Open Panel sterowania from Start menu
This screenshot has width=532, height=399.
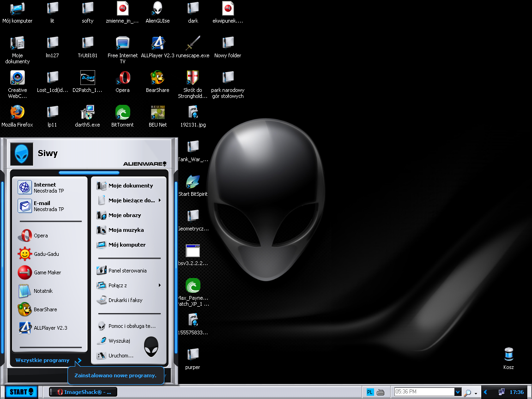(127, 271)
